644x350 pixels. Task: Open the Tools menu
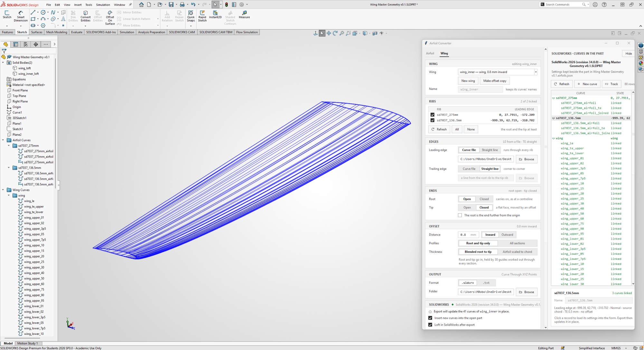point(89,5)
